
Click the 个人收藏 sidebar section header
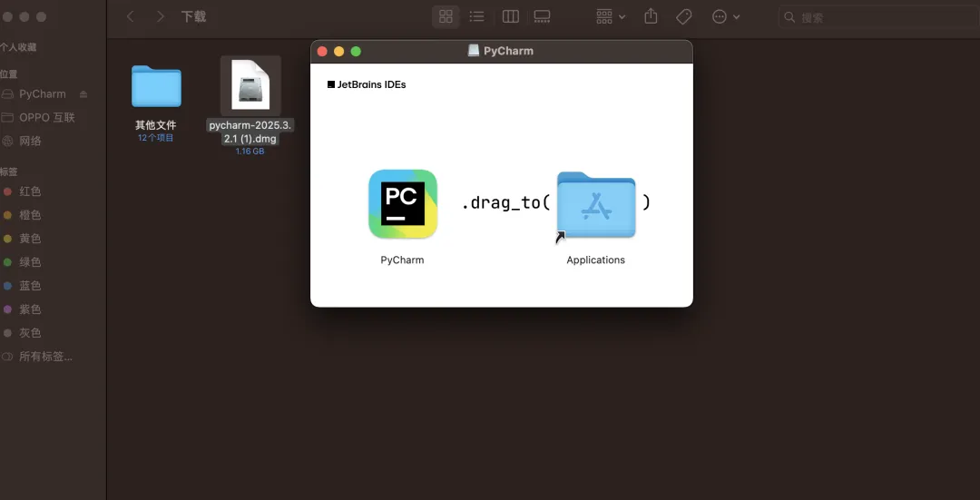coord(18,47)
